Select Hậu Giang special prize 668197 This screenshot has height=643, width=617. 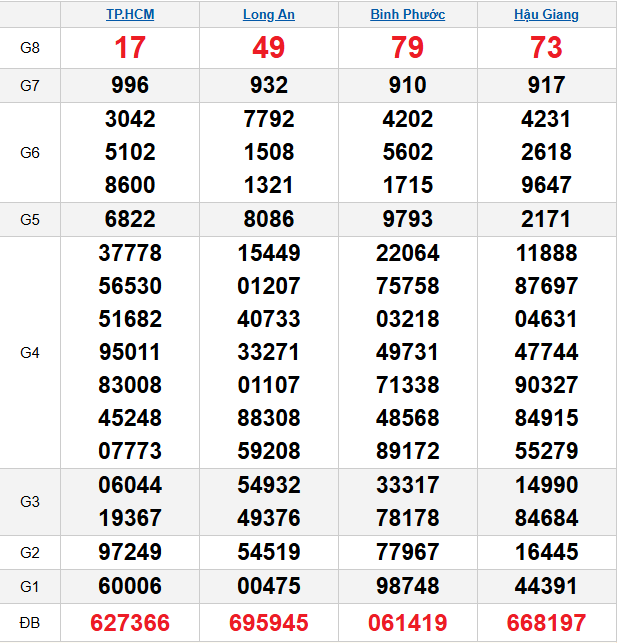[x=546, y=623]
